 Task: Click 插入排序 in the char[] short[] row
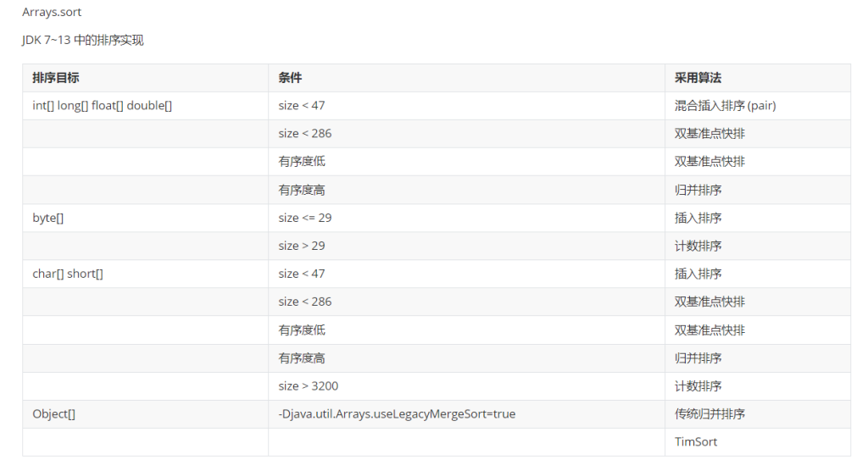(x=698, y=274)
